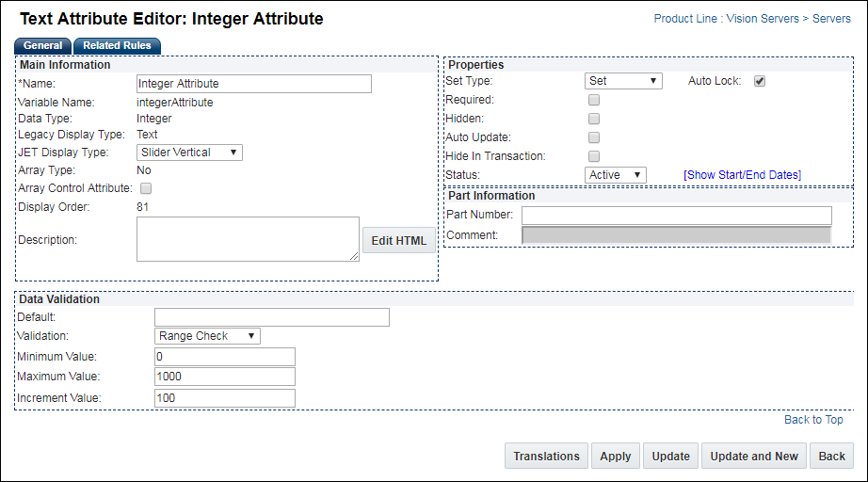Image resolution: width=868 pixels, height=482 pixels.
Task: Click the Edit HTML button
Action: (x=399, y=241)
